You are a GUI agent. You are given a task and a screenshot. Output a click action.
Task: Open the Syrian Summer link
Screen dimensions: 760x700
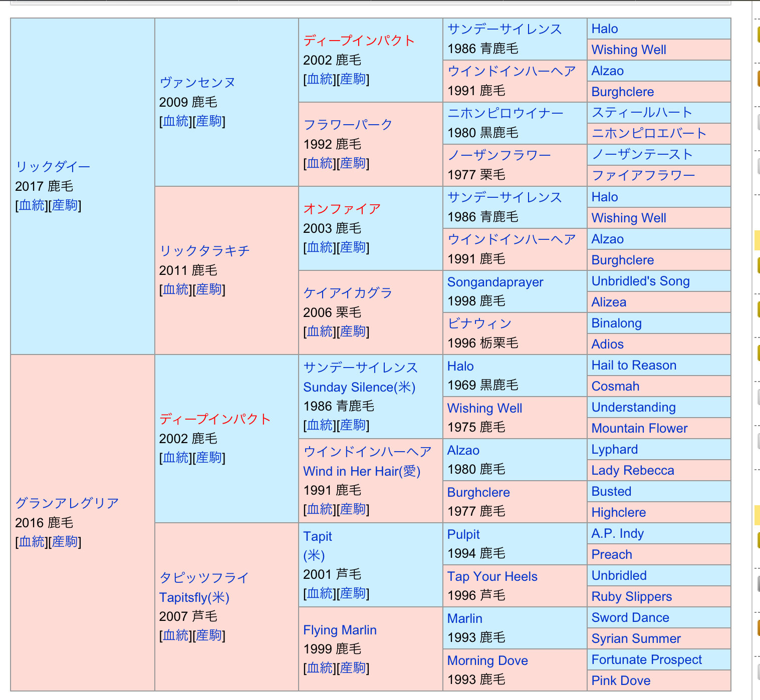636,638
